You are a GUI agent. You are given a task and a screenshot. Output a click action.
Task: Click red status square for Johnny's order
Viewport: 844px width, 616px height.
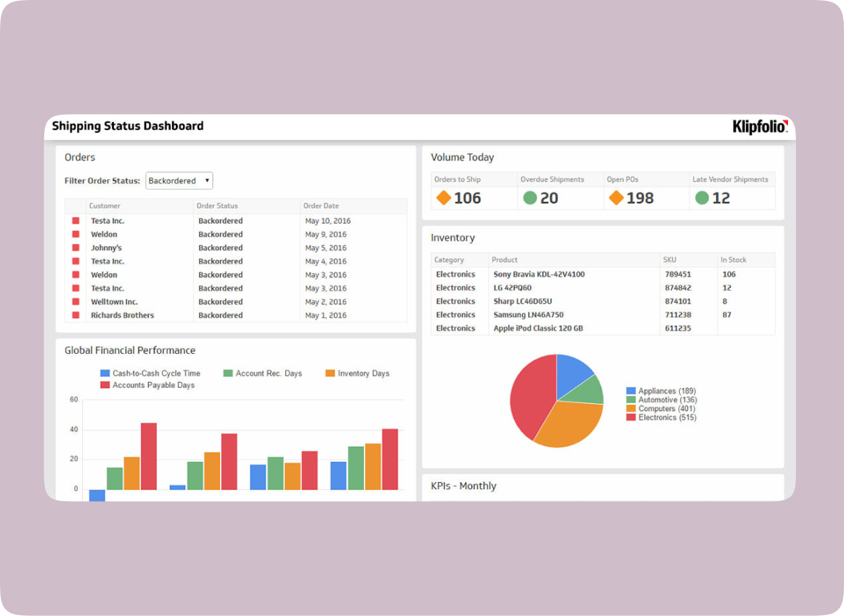click(x=76, y=248)
